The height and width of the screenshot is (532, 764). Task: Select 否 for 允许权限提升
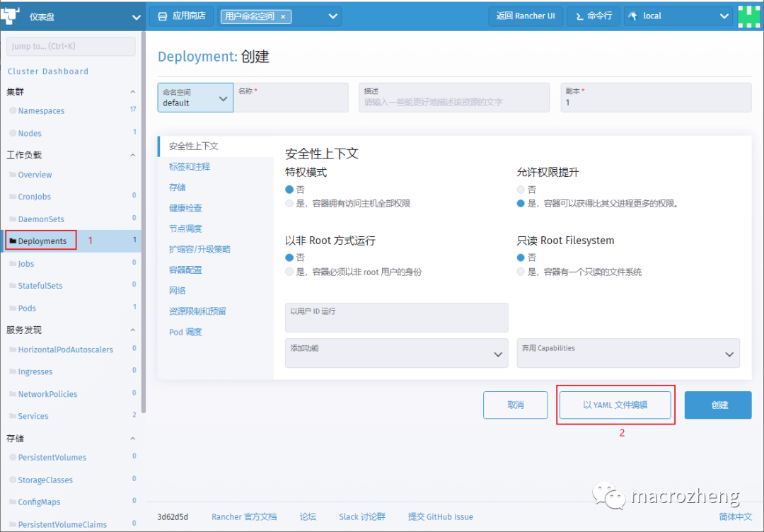(521, 189)
